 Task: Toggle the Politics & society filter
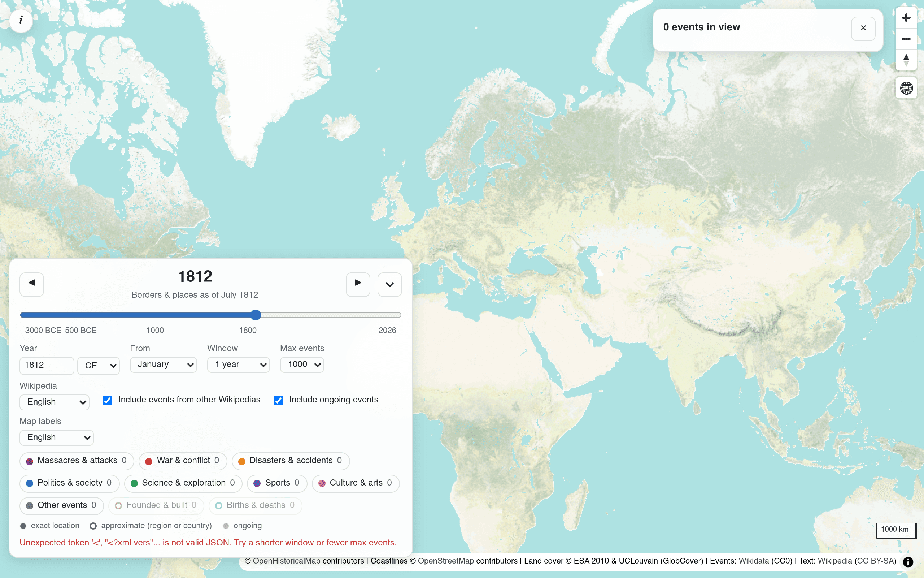click(70, 483)
